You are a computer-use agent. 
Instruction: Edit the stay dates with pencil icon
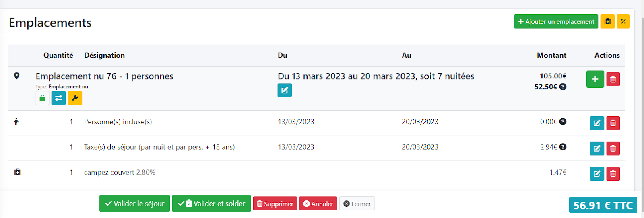point(285,90)
